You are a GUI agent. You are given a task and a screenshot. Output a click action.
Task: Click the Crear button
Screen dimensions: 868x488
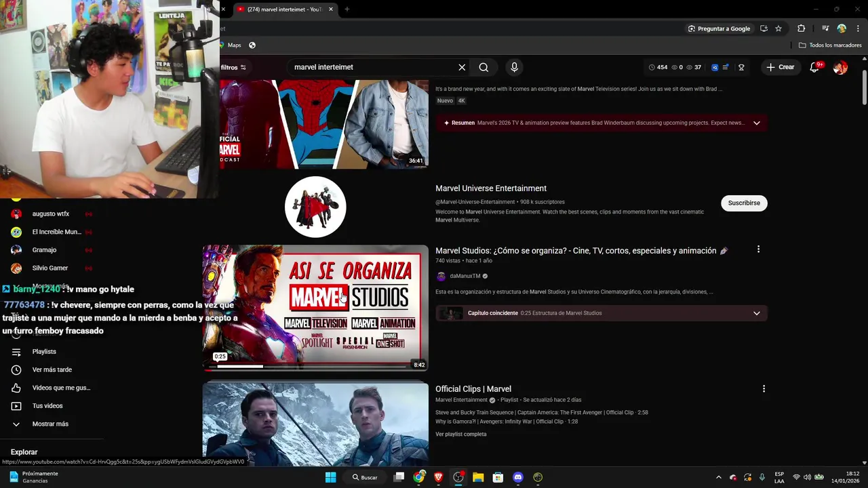[x=781, y=67]
